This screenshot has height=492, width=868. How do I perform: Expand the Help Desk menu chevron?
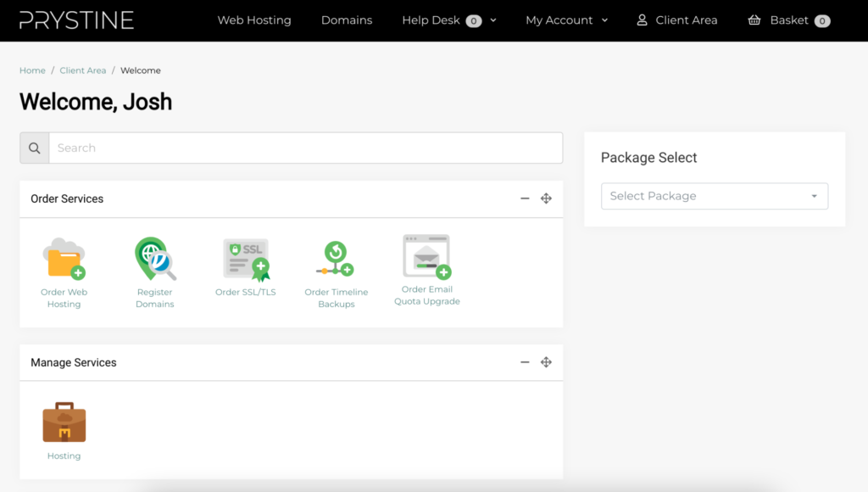click(x=491, y=20)
